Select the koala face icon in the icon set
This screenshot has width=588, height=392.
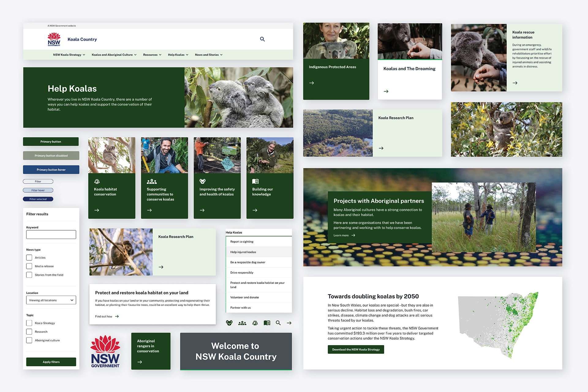coord(229,323)
